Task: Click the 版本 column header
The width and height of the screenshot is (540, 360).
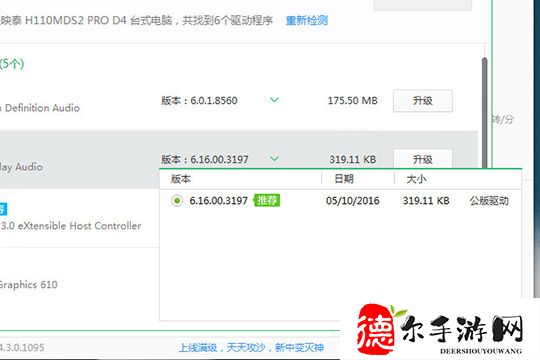Action: pyautogui.click(x=181, y=179)
